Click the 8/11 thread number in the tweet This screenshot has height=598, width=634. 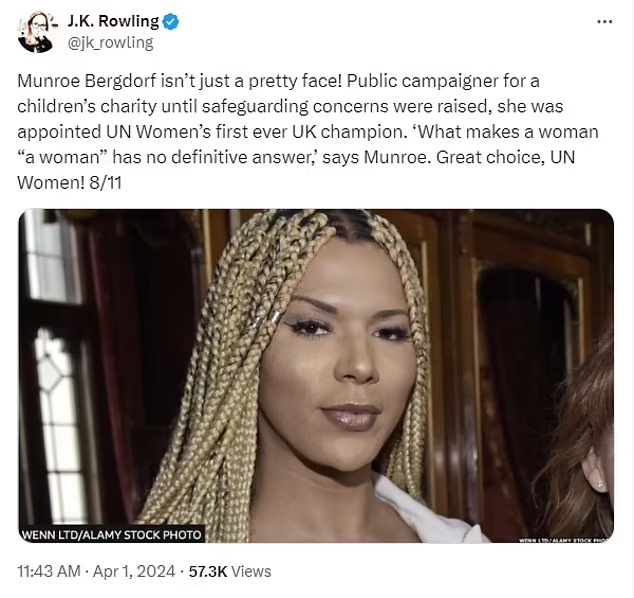(x=106, y=183)
